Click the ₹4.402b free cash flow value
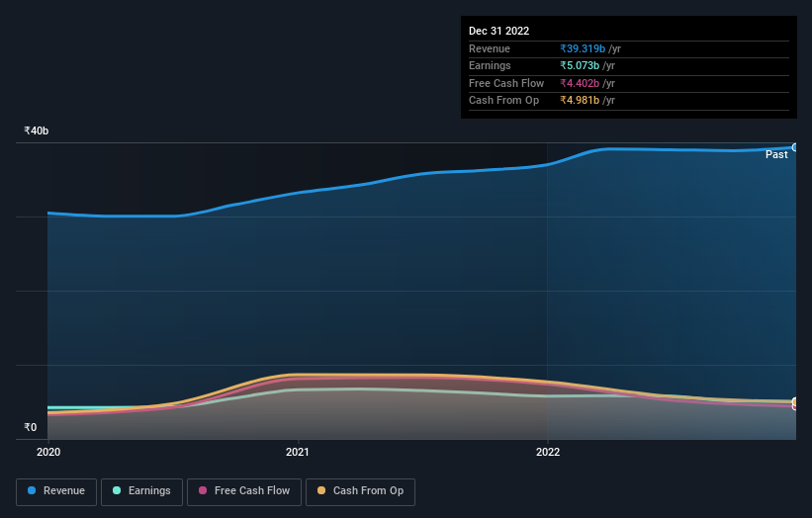The width and height of the screenshot is (812, 518). click(x=580, y=83)
